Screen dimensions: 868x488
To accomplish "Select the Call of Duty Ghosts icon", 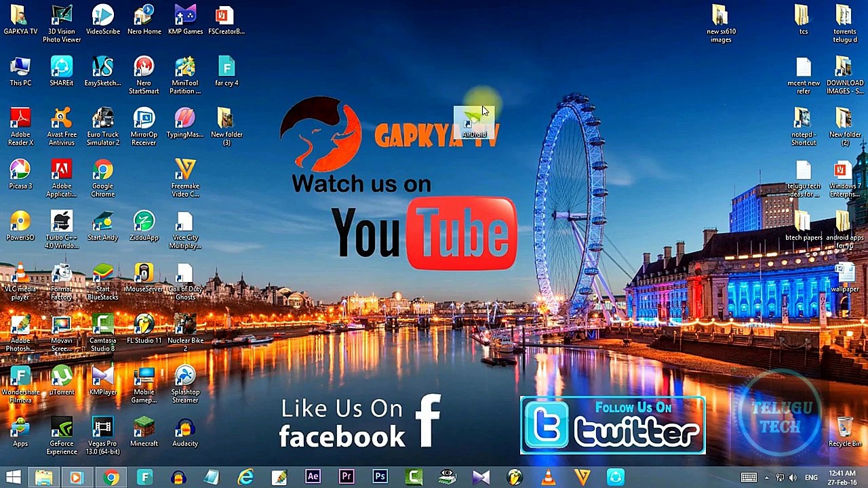I will click(185, 281).
